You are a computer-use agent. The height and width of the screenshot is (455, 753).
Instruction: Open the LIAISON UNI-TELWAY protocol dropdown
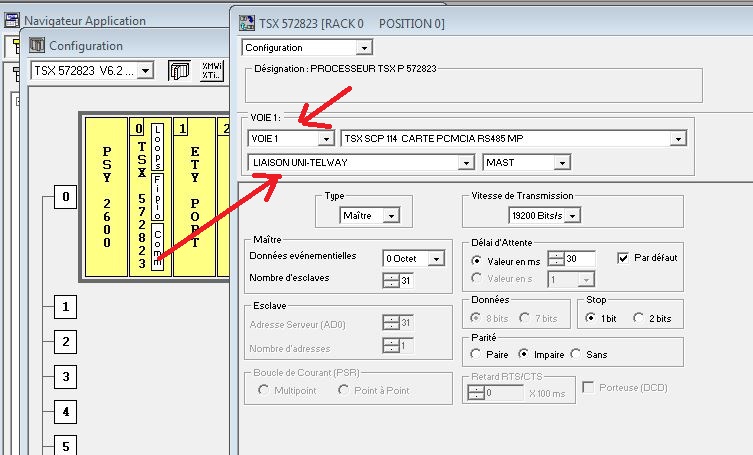click(x=465, y=163)
